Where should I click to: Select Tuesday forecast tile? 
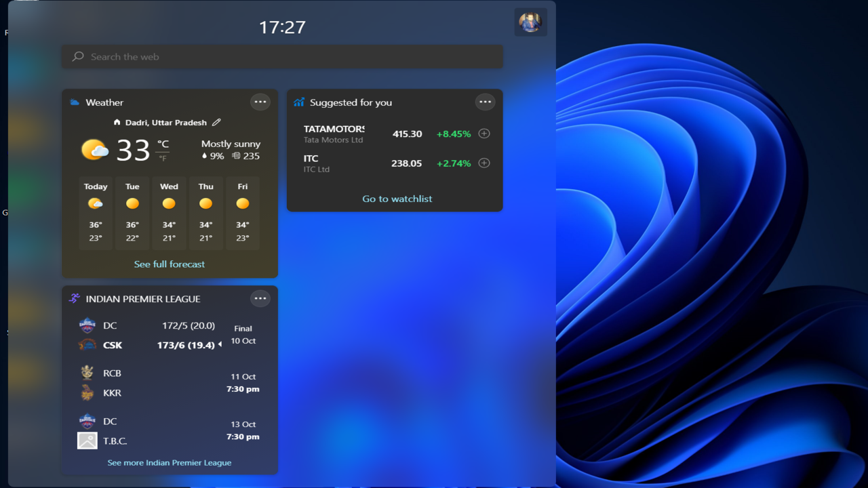(x=132, y=213)
